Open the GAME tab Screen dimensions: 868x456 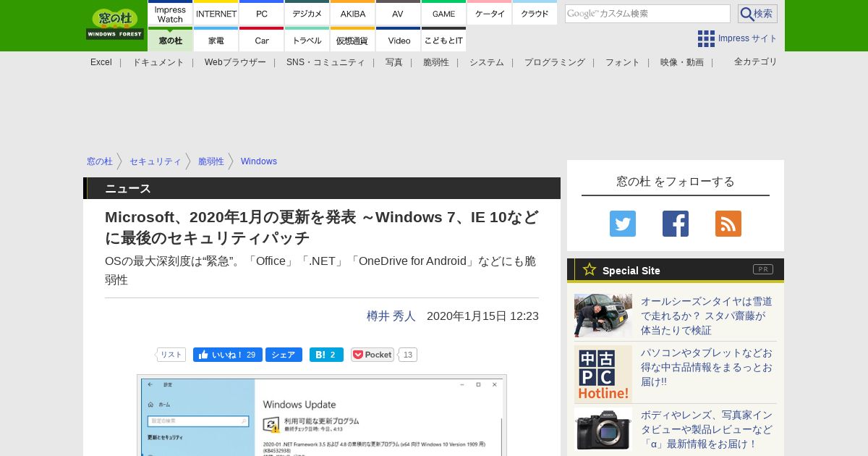point(444,14)
